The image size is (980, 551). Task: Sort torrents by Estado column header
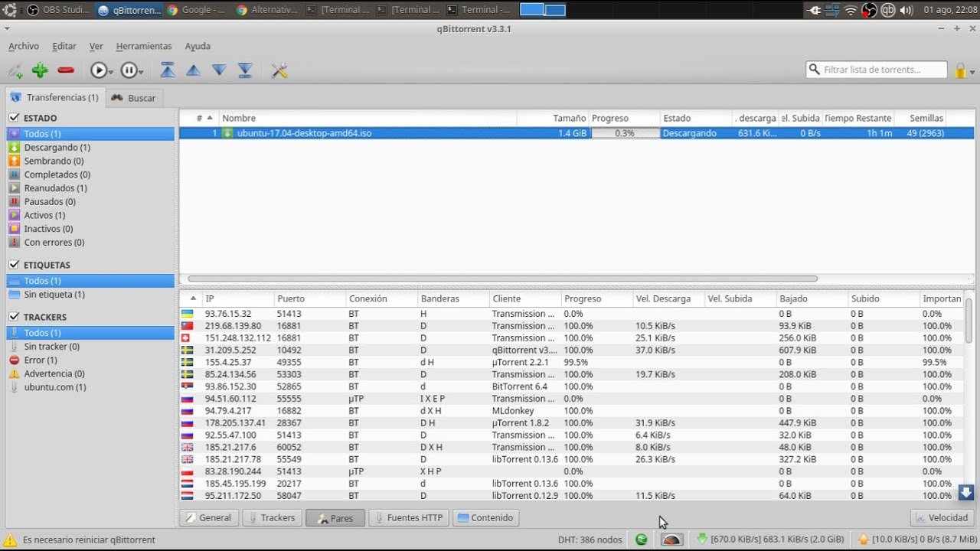click(x=696, y=118)
